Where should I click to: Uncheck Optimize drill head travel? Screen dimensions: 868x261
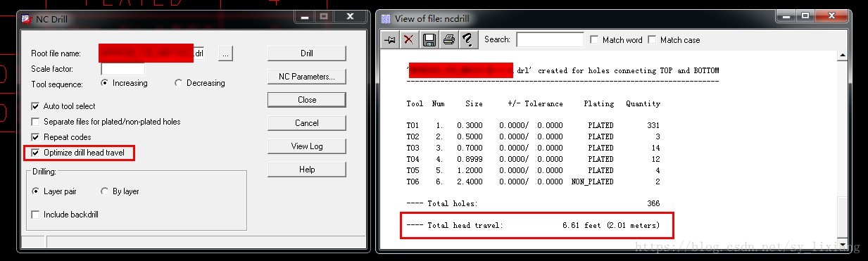36,153
